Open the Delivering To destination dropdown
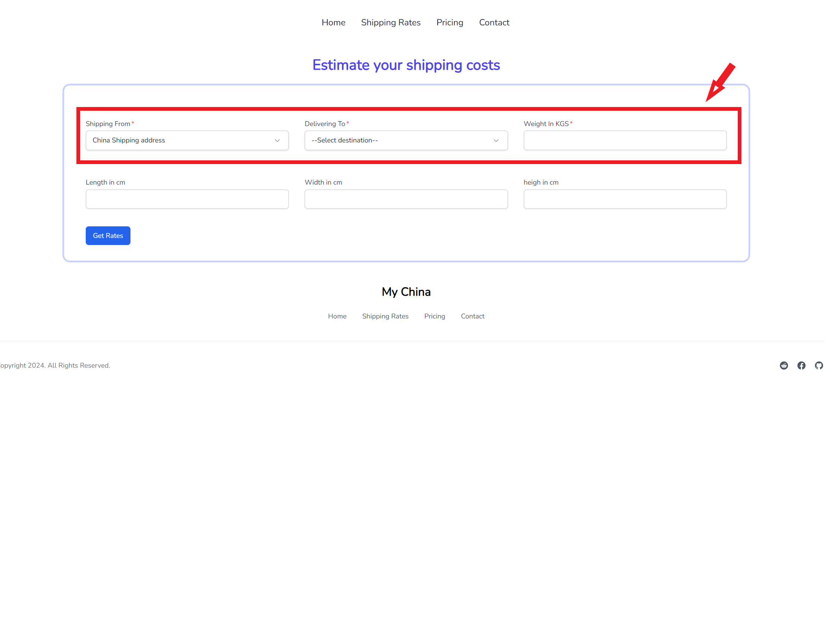This screenshot has width=835, height=644. 406,140
